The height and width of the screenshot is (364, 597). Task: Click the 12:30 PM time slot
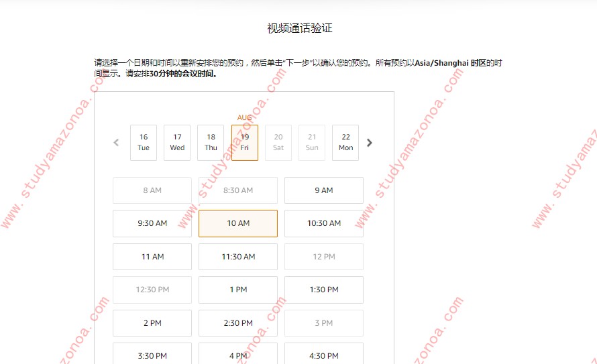click(x=152, y=290)
